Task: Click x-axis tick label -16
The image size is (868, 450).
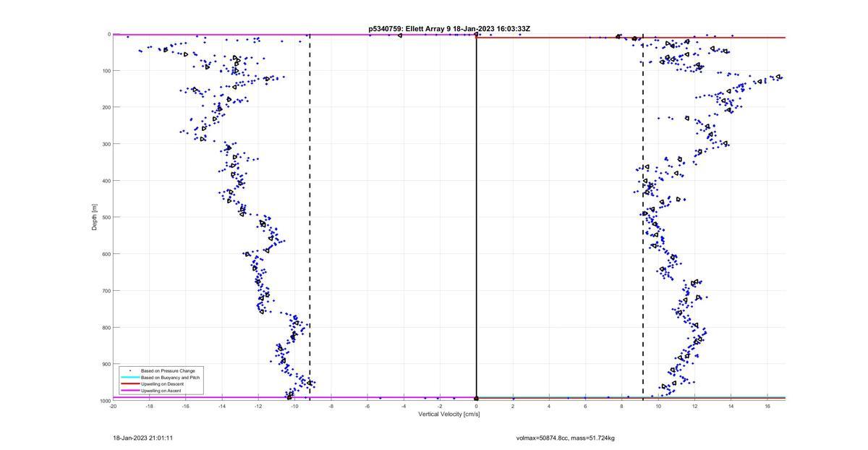Action: click(x=185, y=406)
